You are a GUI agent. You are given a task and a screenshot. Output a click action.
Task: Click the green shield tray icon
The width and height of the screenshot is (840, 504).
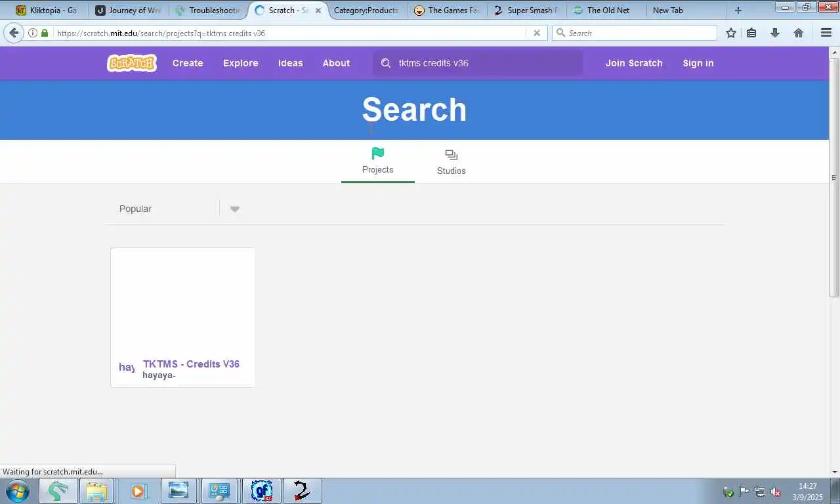click(728, 492)
